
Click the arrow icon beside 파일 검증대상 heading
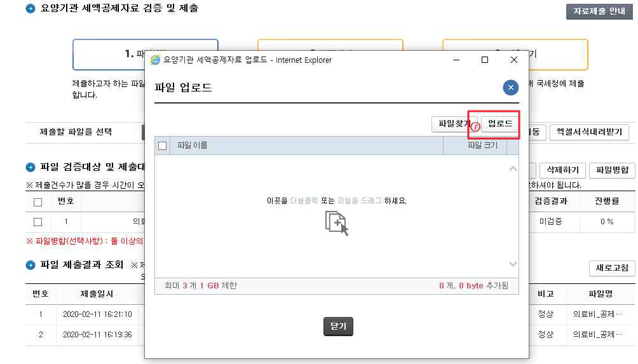coord(31,168)
